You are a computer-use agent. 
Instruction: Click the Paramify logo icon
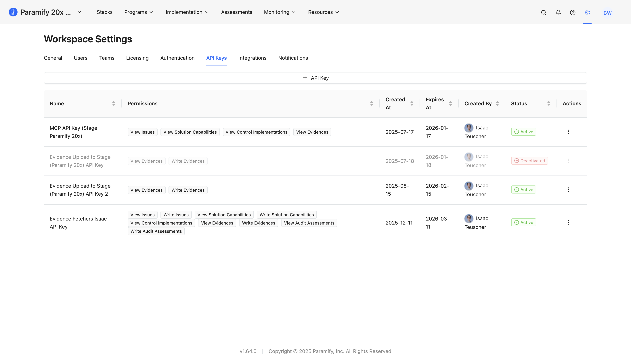pyautogui.click(x=13, y=12)
